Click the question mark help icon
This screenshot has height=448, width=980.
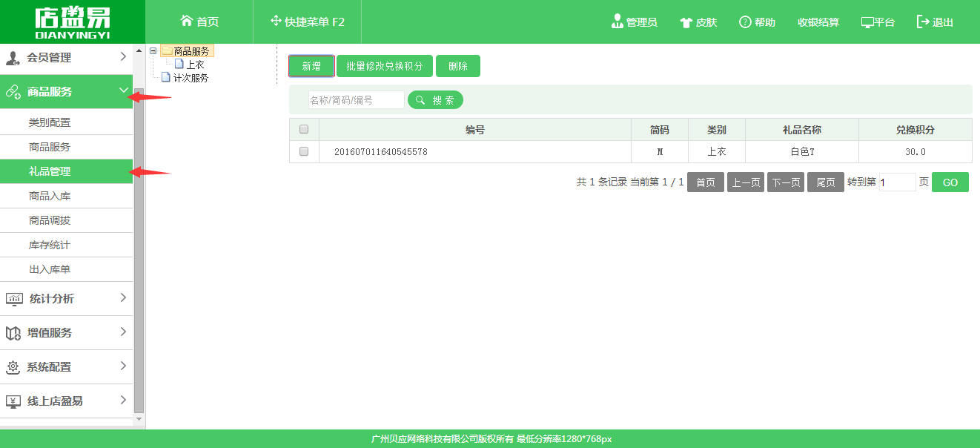(745, 22)
